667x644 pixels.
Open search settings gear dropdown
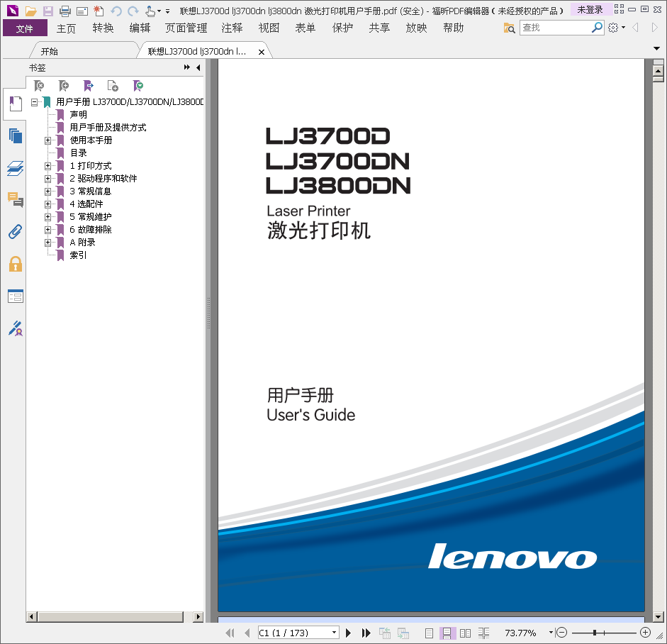(617, 28)
